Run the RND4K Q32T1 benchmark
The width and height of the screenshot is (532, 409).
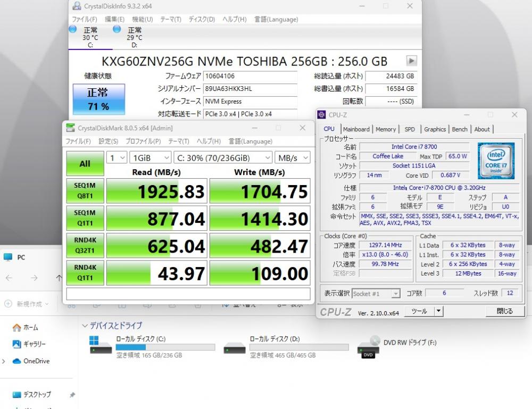click(x=85, y=246)
